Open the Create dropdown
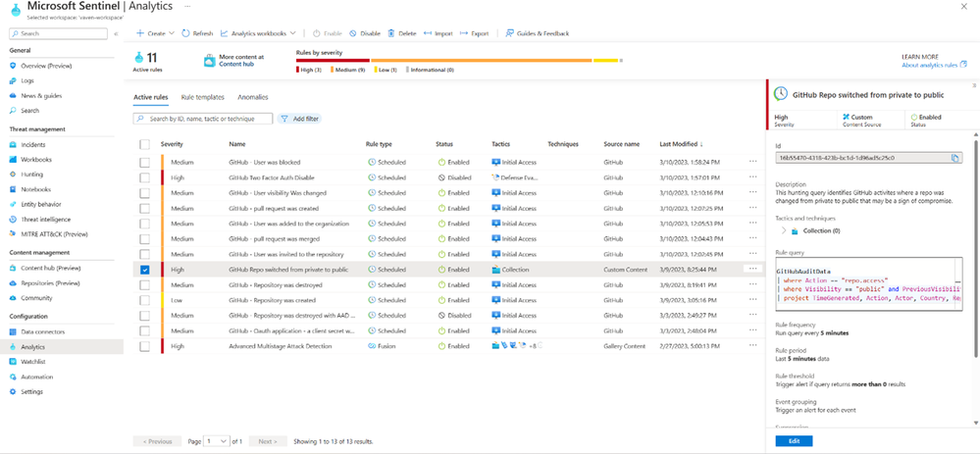Viewport: 980px width, 454px height. click(x=156, y=33)
